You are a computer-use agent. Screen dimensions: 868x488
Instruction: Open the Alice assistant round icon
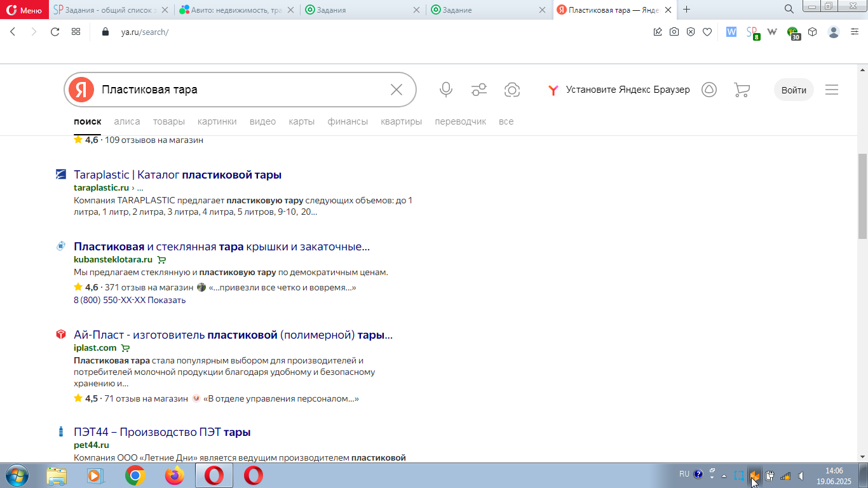[x=709, y=90]
